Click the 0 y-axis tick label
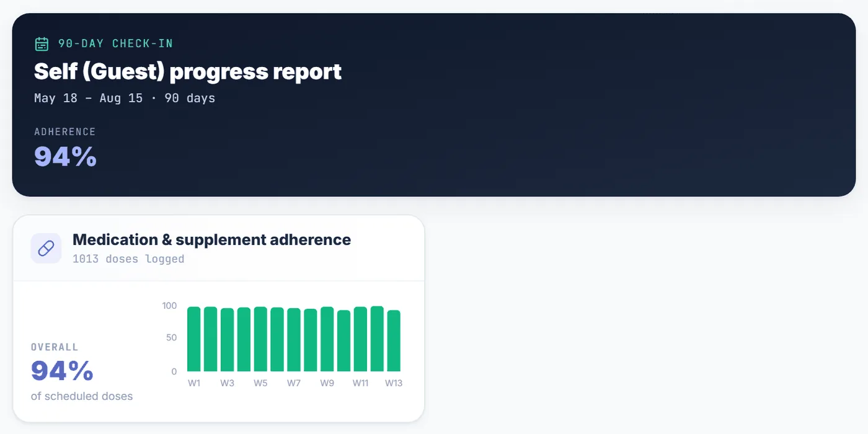 (174, 371)
